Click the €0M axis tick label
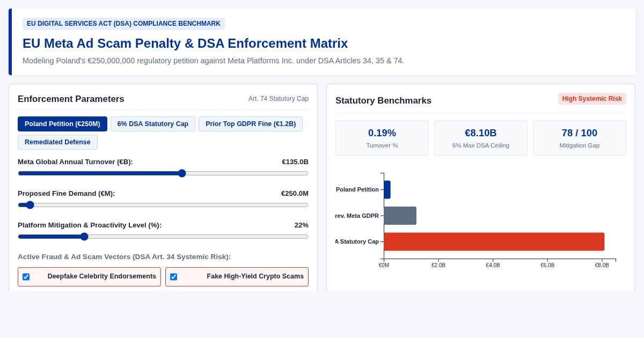This screenshot has height=338, width=644. click(384, 266)
